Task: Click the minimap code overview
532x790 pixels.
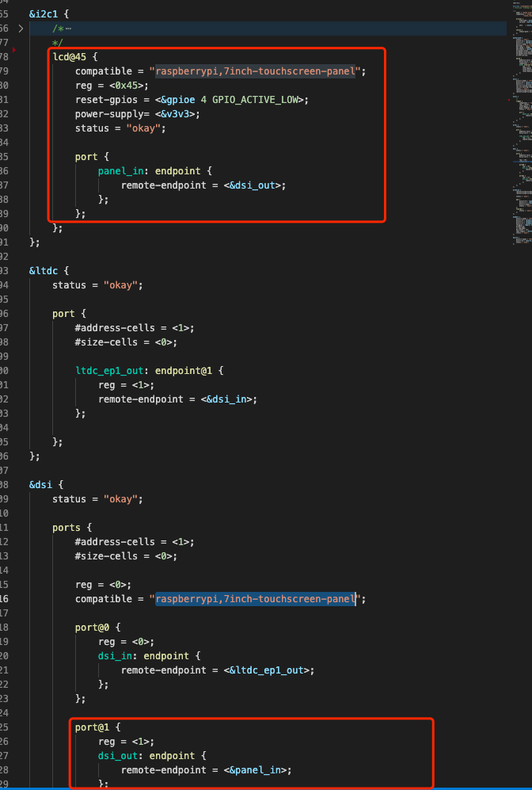Action: click(521, 124)
